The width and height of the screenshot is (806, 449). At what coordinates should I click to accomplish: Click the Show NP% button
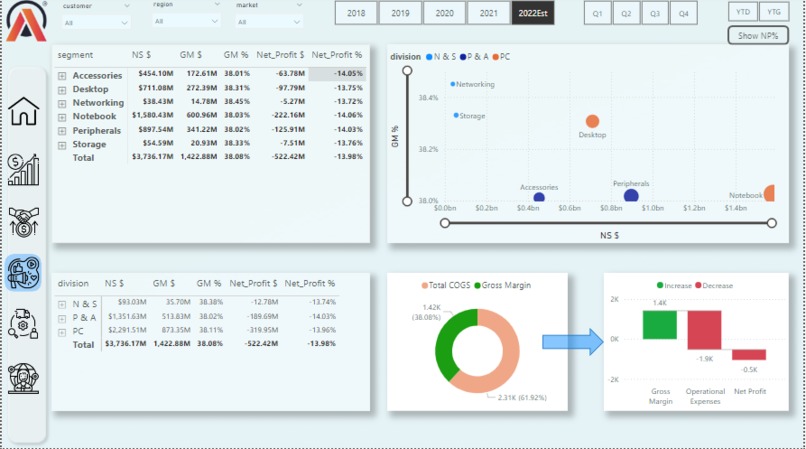coord(758,35)
